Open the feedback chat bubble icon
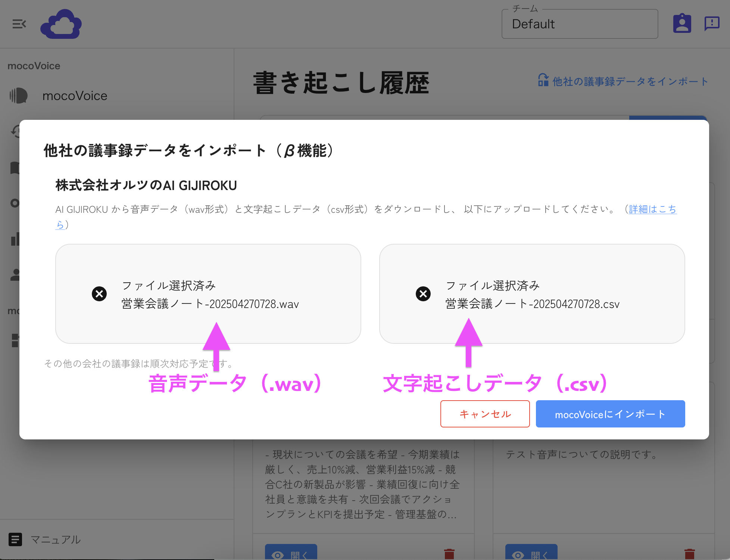This screenshot has height=560, width=730. pyautogui.click(x=712, y=24)
